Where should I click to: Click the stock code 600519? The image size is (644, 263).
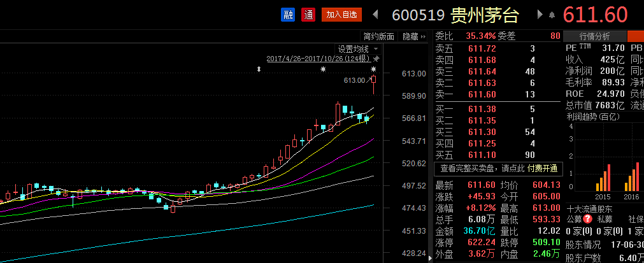[419, 15]
